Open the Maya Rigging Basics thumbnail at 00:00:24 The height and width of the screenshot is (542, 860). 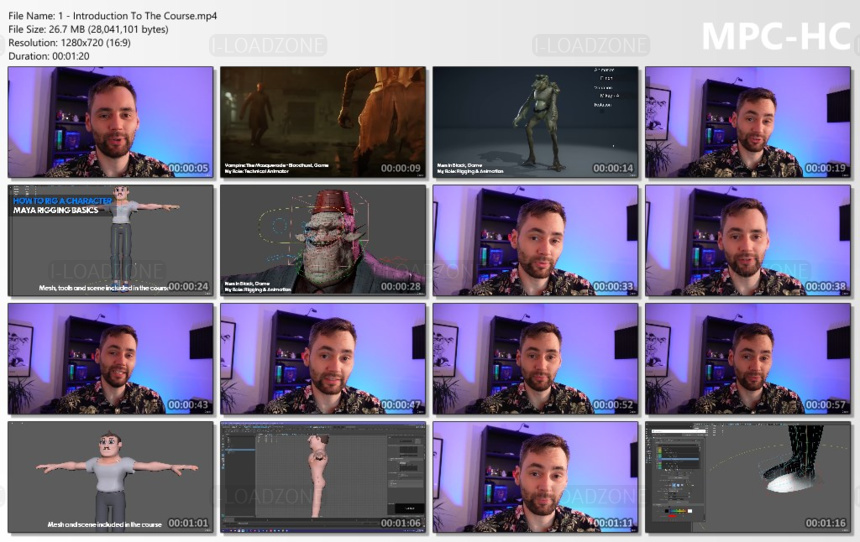tap(111, 241)
